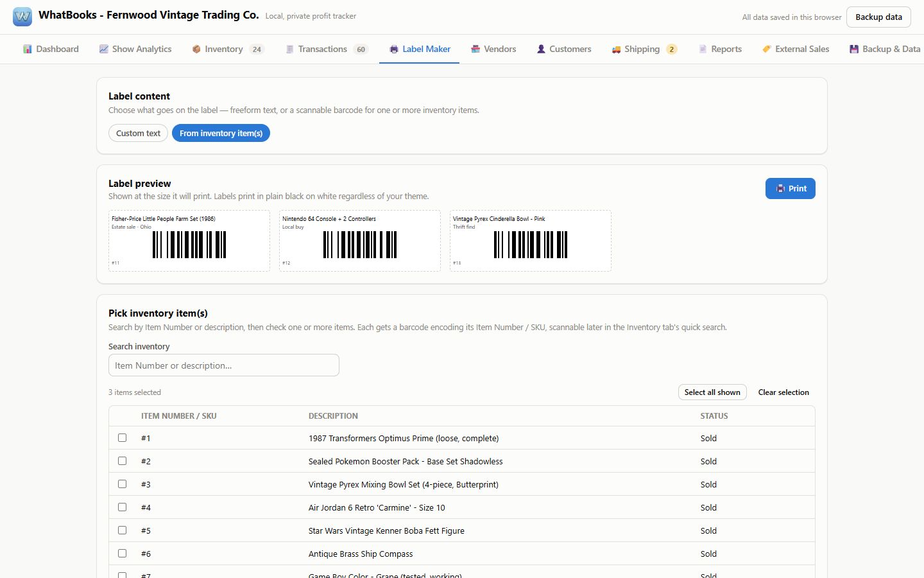Screen dimensions: 924x578
Task: Click the Show Analytics chart icon
Action: [103, 49]
